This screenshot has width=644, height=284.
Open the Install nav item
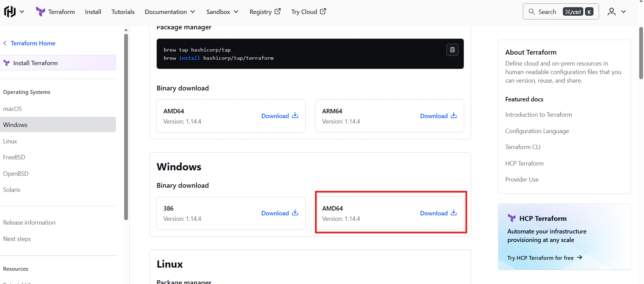point(93,12)
